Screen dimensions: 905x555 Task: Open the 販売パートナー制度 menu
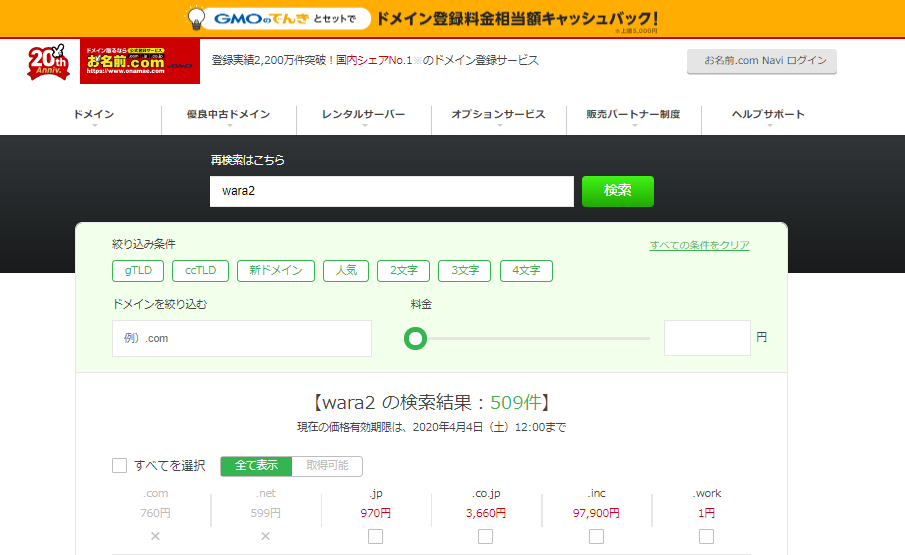[633, 114]
